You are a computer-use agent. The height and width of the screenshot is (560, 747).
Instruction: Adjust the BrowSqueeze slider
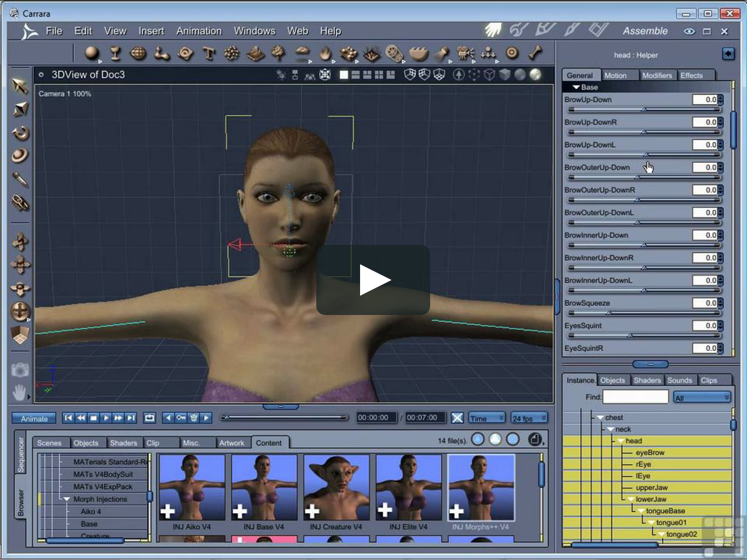coord(644,313)
